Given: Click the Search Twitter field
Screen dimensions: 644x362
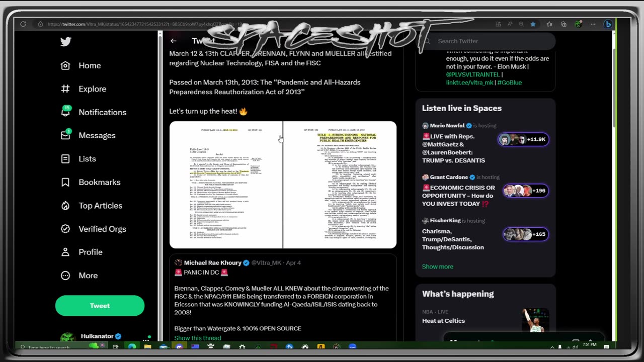Looking at the screenshot, I should tap(486, 41).
